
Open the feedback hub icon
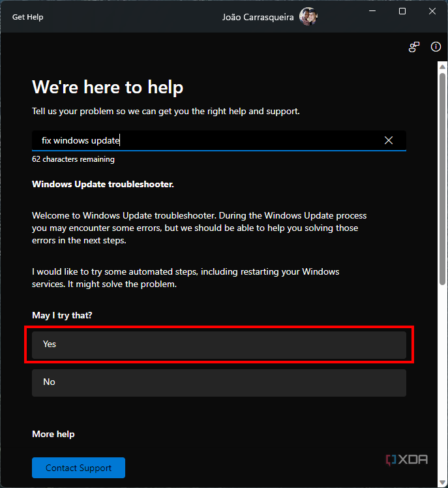click(x=414, y=47)
